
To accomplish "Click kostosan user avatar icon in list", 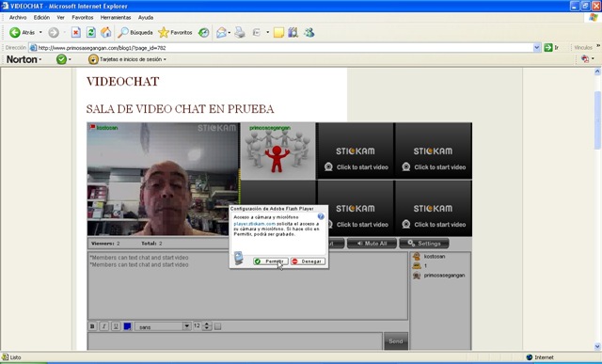I will [x=417, y=257].
